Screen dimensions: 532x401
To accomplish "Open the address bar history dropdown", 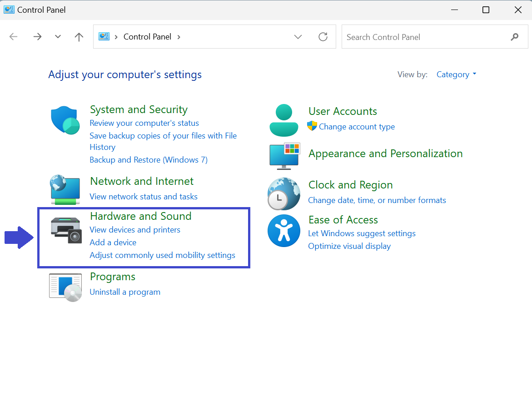I will pos(298,37).
